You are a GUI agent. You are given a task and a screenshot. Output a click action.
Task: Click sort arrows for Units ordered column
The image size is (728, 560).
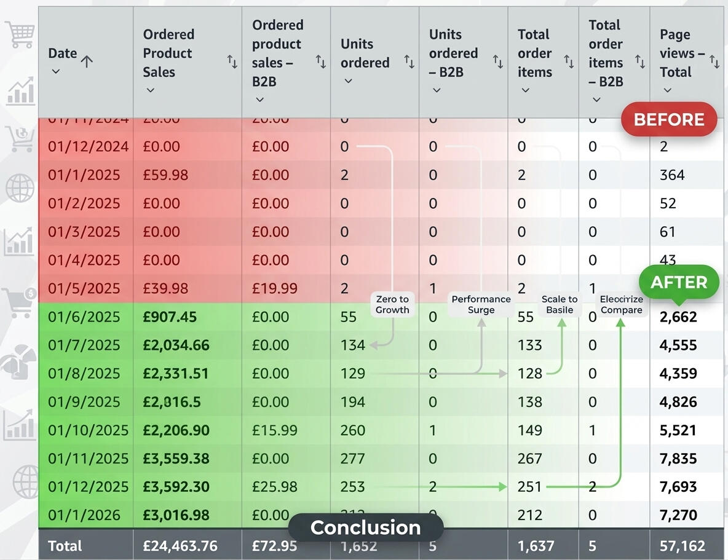click(x=409, y=61)
